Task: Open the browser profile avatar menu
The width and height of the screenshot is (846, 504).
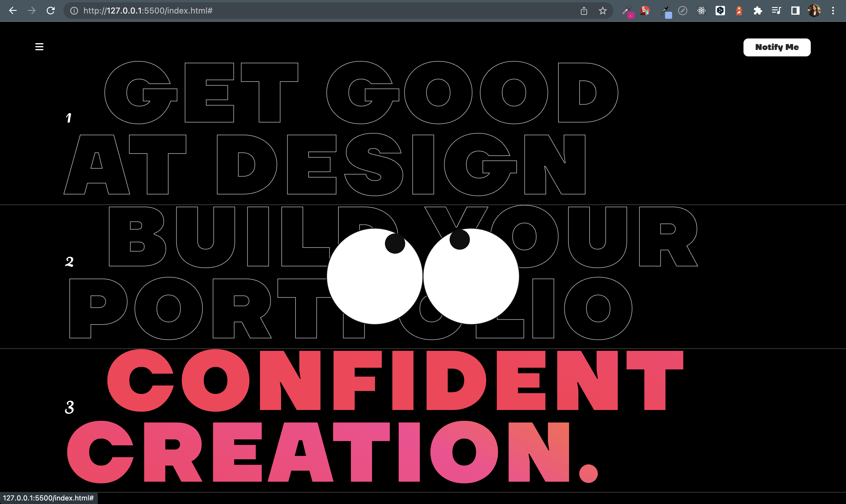Action: pyautogui.click(x=814, y=11)
